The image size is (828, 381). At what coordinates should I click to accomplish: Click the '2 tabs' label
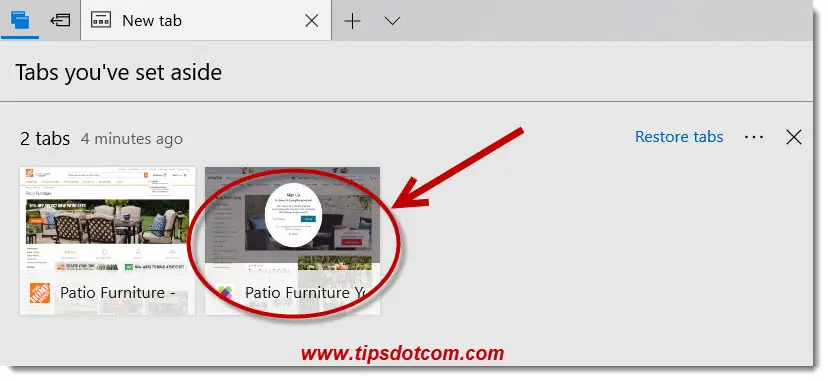click(45, 139)
